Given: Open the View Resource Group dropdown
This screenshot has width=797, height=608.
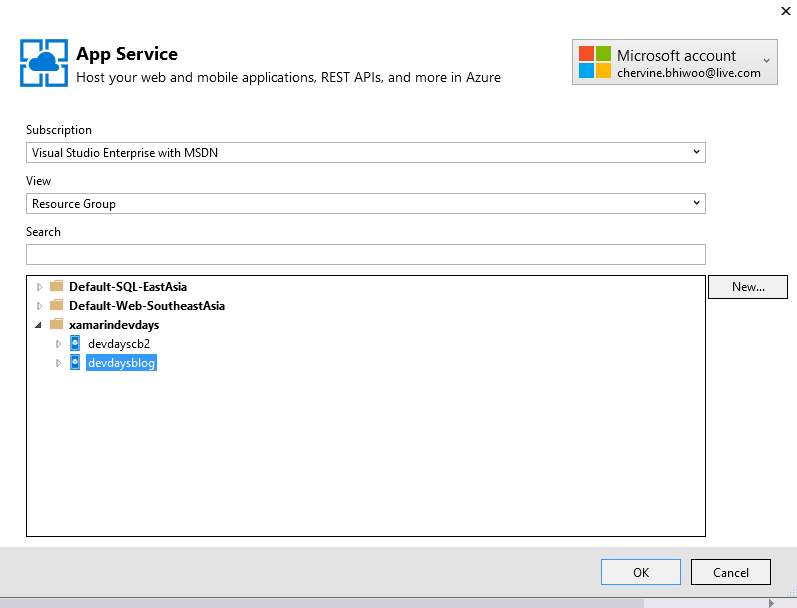Looking at the screenshot, I should [365, 203].
